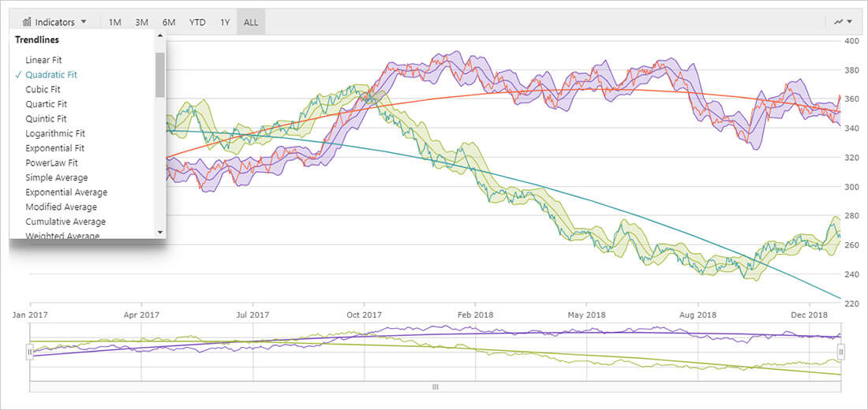Switch range to YTD
This screenshot has height=410, width=868.
(197, 22)
